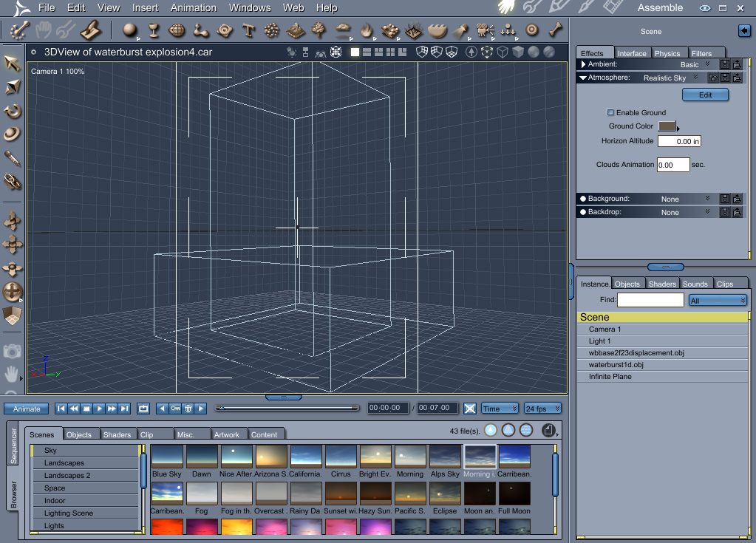Open the Animation menu

(194, 8)
